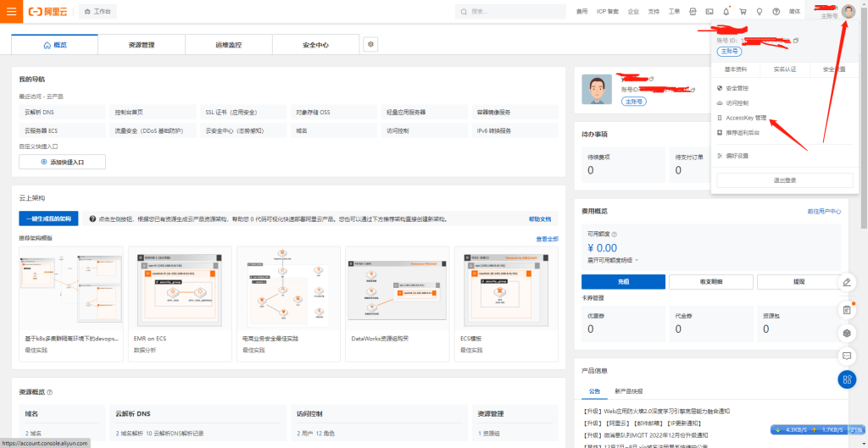Click the floating clipboard icon
This screenshot has width=868, height=448.
tap(847, 309)
